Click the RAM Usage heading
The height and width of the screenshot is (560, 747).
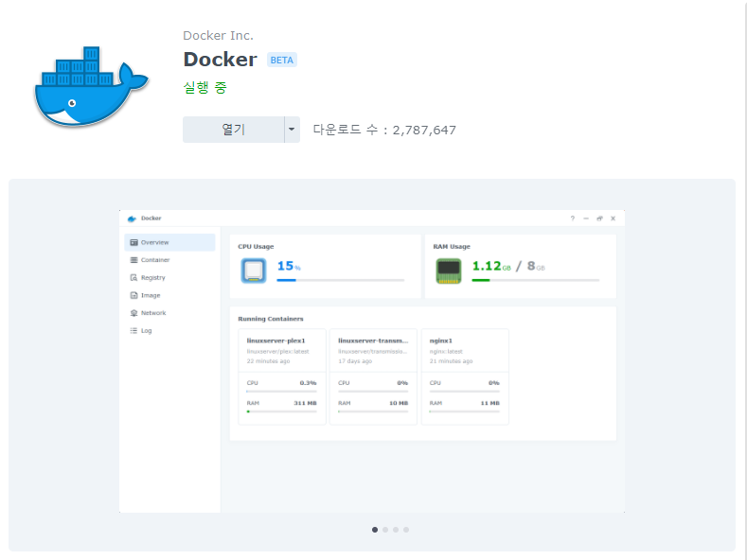pyautogui.click(x=452, y=247)
